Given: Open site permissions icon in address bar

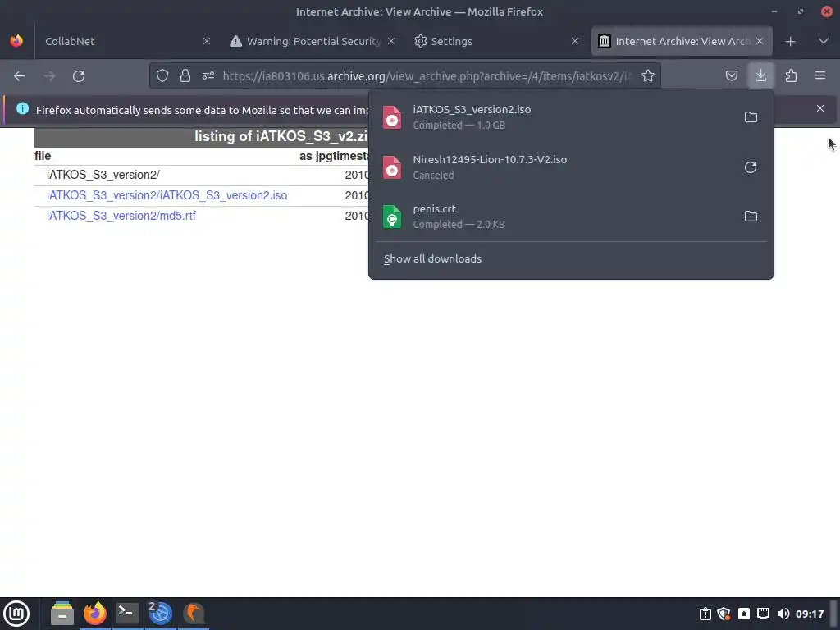Looking at the screenshot, I should pos(208,76).
